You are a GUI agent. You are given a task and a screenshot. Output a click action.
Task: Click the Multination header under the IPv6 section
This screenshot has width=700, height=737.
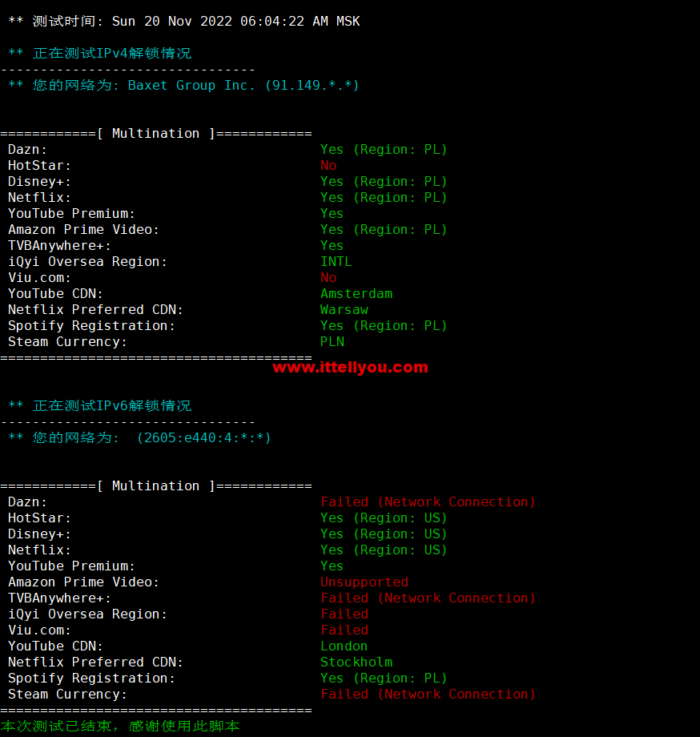[x=155, y=486]
